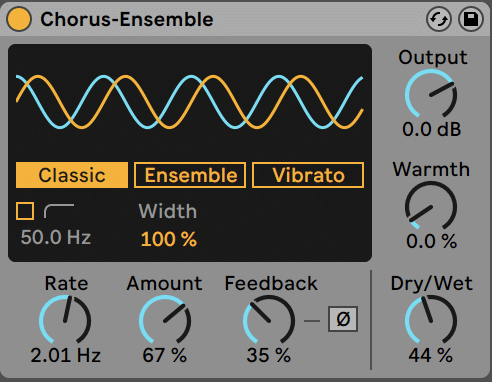Click the Amount knob

(165, 320)
